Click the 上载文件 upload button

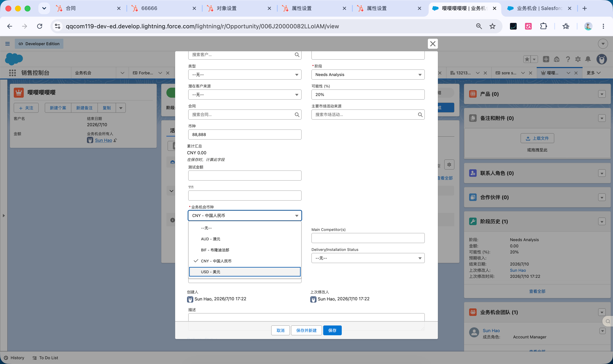click(537, 138)
